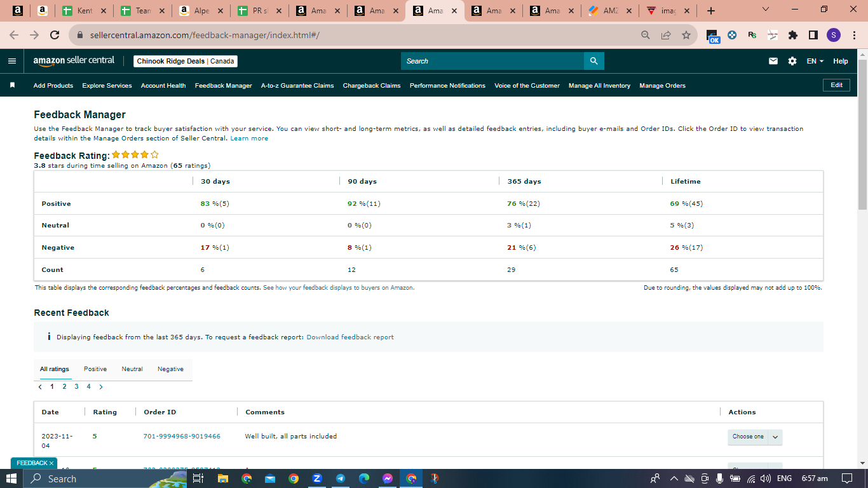Go to next feedback page arrow
Image resolution: width=868 pixels, height=488 pixels.
pos(101,386)
